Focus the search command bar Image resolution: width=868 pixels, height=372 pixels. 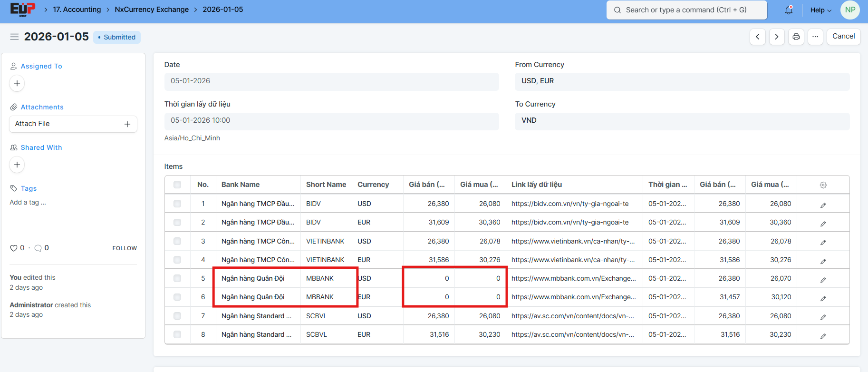686,10
